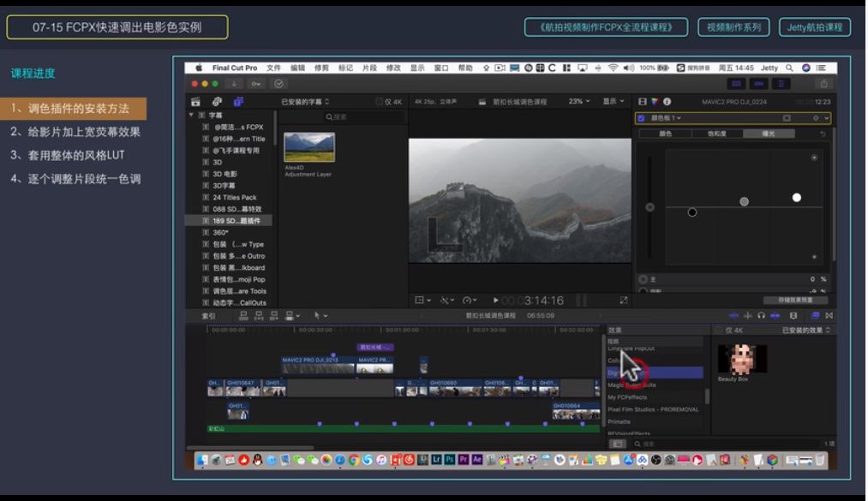Click the share export icon
This screenshot has width=868, height=501.
(x=823, y=84)
